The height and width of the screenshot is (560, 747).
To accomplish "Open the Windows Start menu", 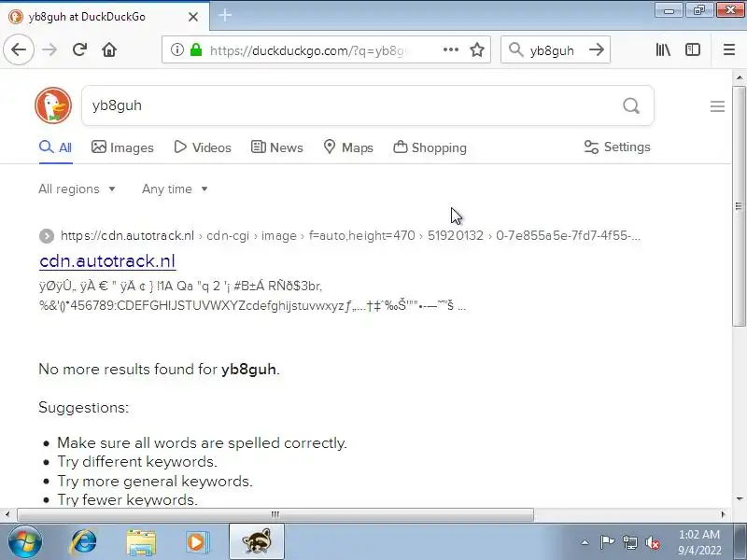I will tap(24, 542).
